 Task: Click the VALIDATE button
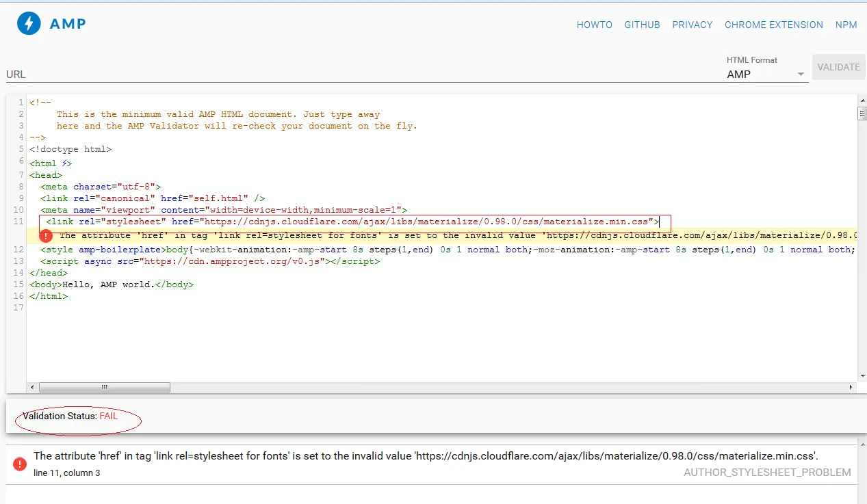(x=839, y=67)
